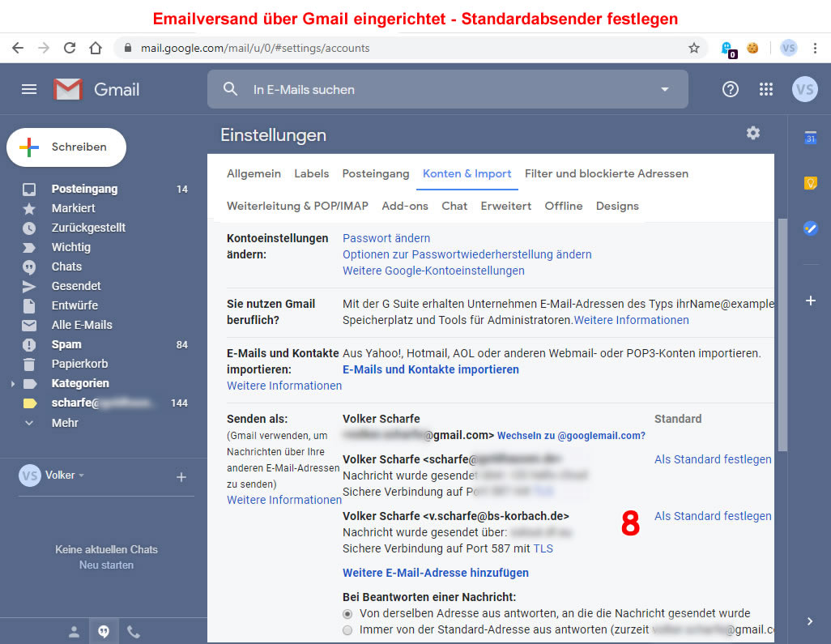The image size is (831, 644).
Task: Open the Filter und blockierte Adressen tab
Action: point(607,173)
